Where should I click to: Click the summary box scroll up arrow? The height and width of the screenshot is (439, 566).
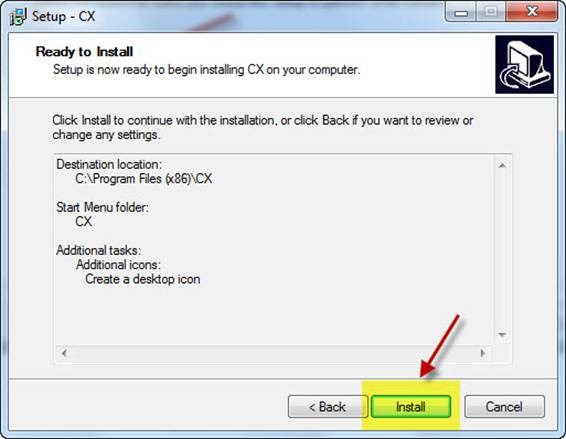point(502,166)
